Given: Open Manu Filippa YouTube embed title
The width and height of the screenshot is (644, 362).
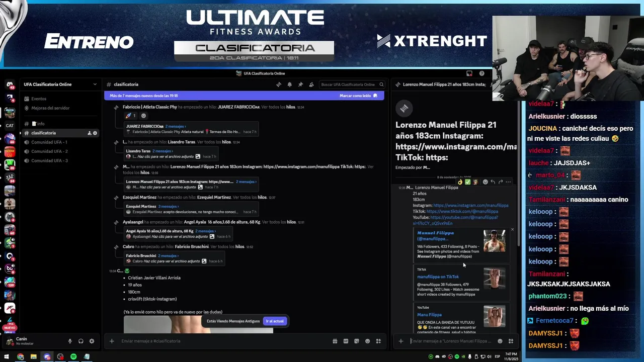Looking at the screenshot, I should tap(429, 315).
